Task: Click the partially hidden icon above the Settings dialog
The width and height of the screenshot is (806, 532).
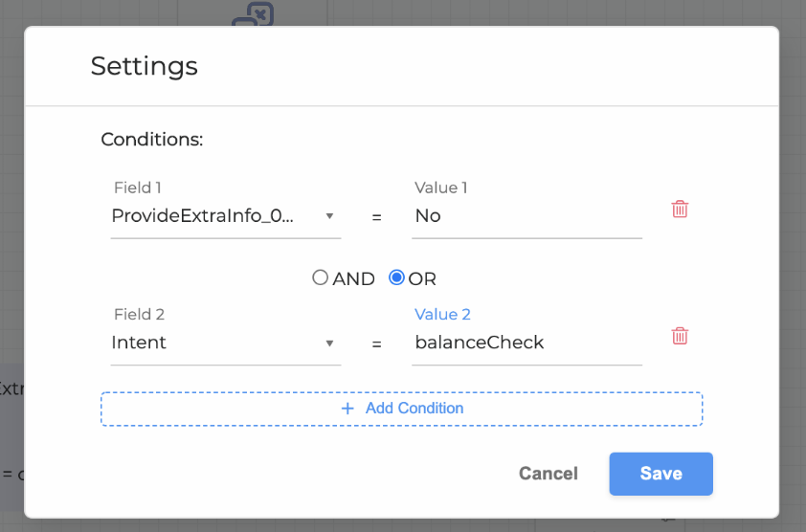Action: click(x=254, y=15)
